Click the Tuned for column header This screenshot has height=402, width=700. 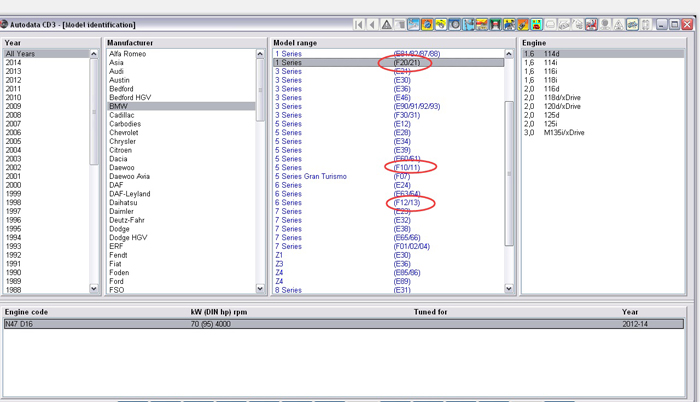[x=430, y=312]
